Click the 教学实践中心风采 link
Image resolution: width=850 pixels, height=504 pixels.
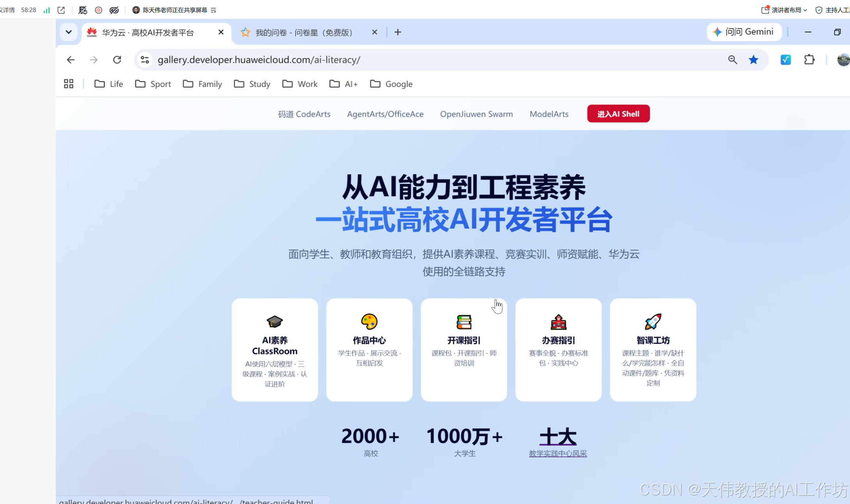tap(558, 453)
